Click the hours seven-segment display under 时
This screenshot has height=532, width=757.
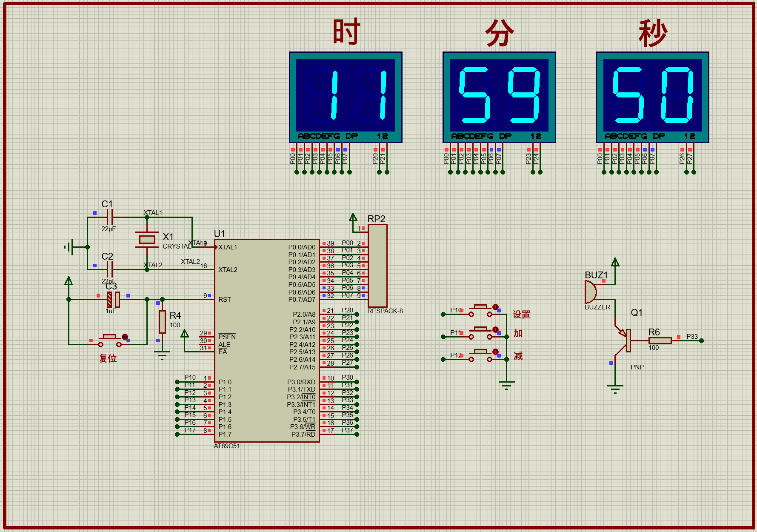[x=346, y=97]
